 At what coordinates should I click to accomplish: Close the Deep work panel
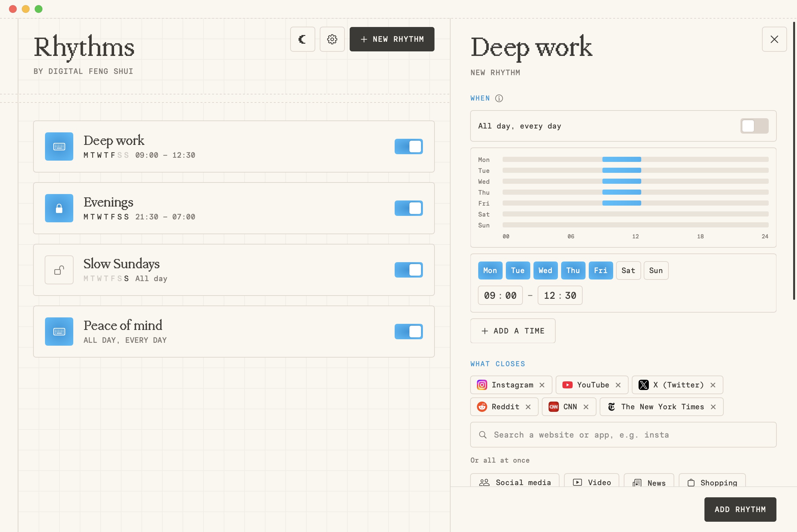pos(774,40)
